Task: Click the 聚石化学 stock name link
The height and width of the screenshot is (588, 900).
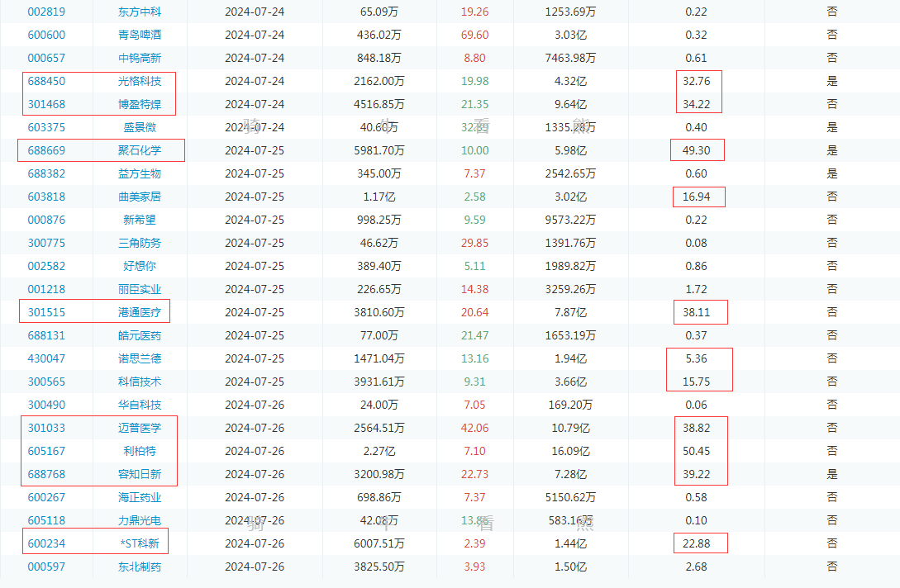Action: tap(139, 150)
